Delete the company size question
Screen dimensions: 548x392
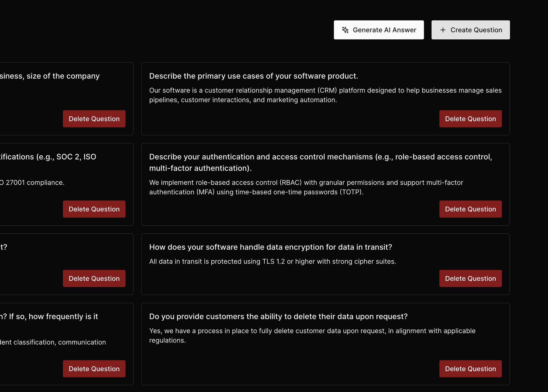[94, 119]
